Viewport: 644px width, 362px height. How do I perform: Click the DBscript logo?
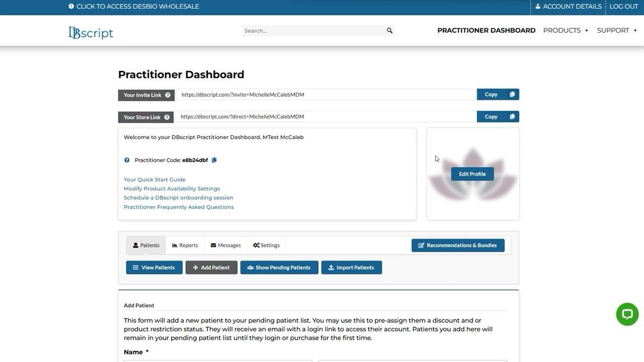click(91, 33)
